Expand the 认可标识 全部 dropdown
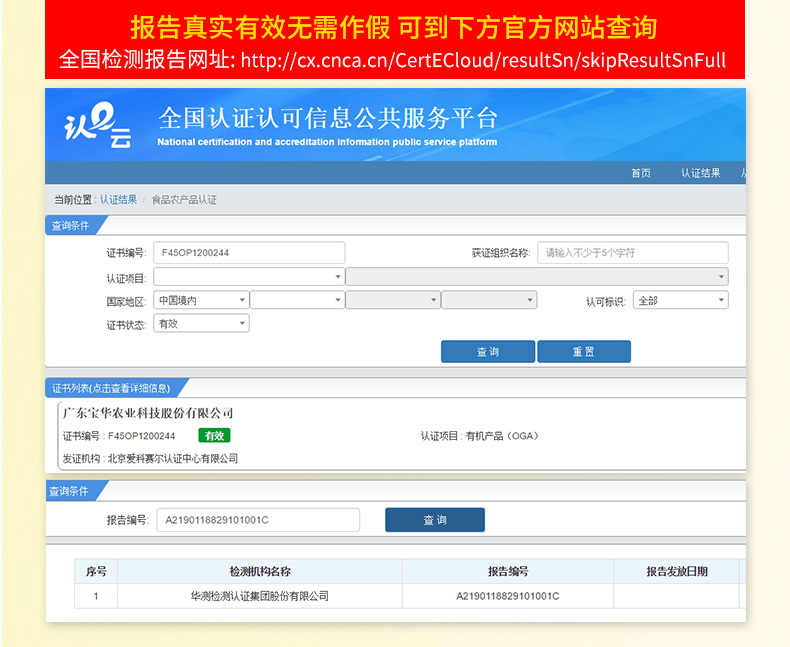 click(681, 300)
